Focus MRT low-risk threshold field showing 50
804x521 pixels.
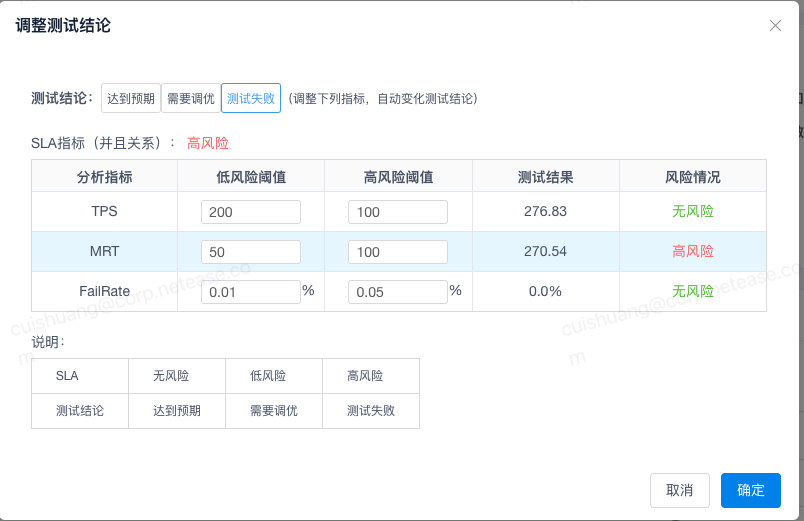click(250, 252)
